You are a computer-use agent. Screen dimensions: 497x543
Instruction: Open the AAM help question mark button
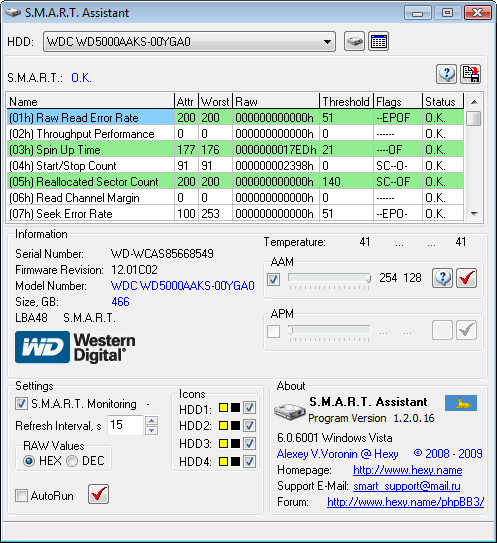pos(442,278)
